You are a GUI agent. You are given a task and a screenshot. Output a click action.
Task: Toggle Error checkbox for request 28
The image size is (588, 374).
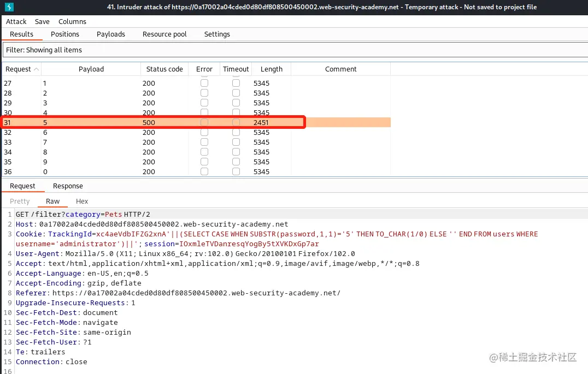click(x=204, y=93)
